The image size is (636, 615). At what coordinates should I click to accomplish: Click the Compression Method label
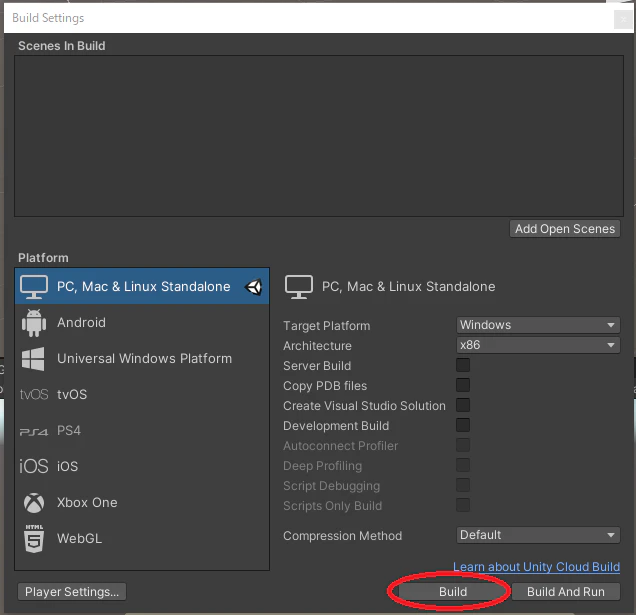(342, 536)
